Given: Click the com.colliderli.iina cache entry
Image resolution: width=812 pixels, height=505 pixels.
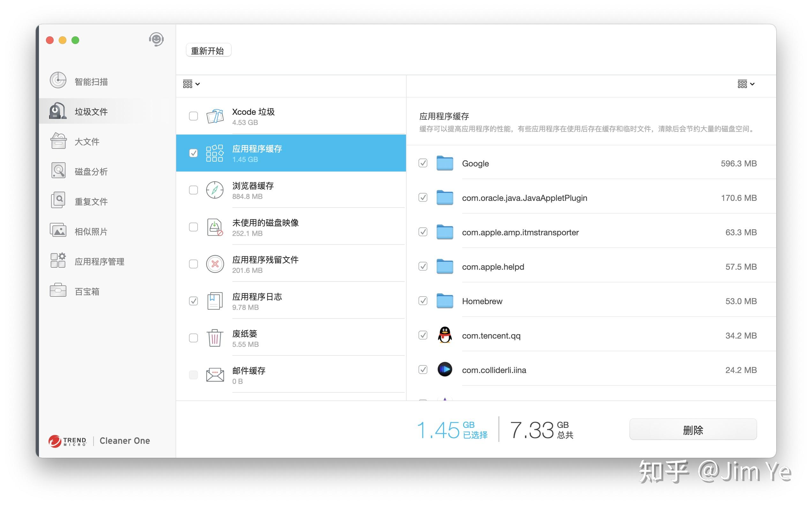Looking at the screenshot, I should coord(494,370).
